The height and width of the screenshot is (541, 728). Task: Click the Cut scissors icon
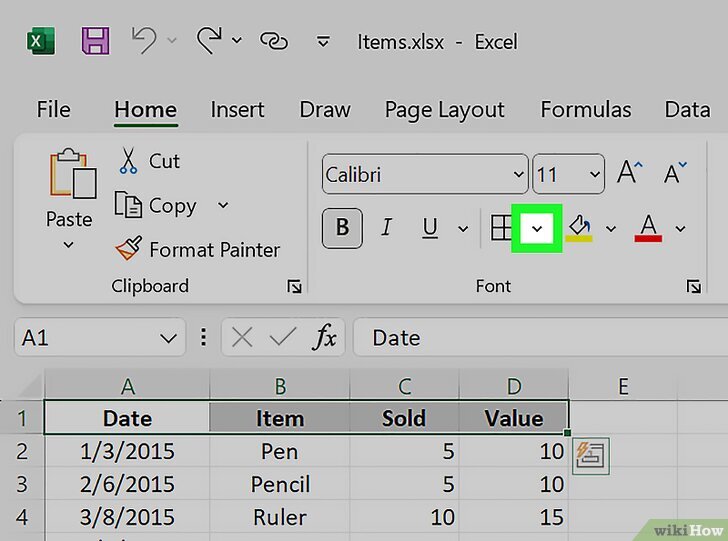tap(129, 161)
